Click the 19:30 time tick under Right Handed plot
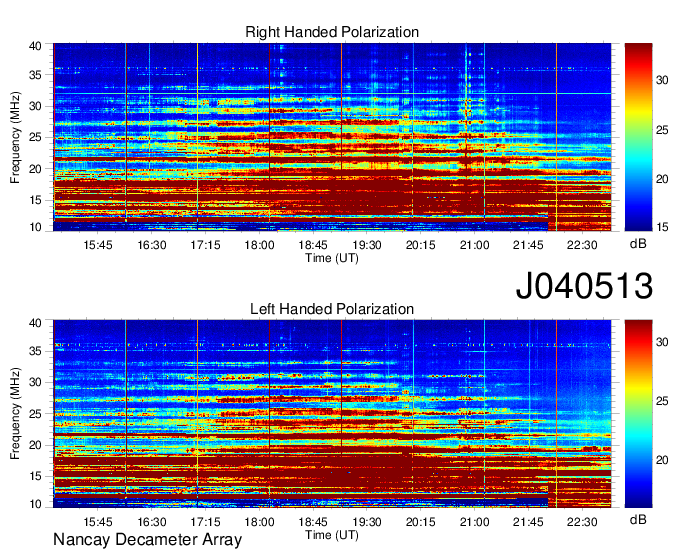Screen dimensions: 680x552 pyautogui.click(x=367, y=245)
